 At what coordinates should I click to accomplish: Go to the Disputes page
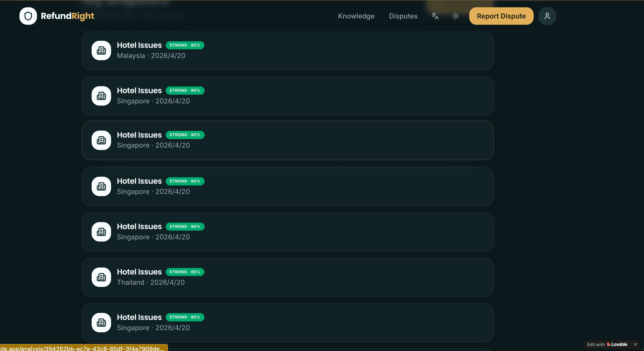[x=403, y=16]
